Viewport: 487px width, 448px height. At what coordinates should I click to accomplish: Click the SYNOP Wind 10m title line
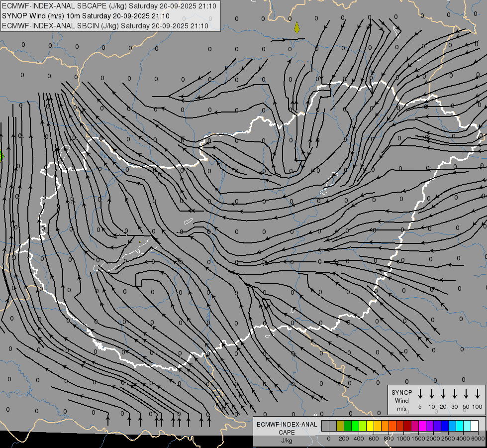coord(86,16)
